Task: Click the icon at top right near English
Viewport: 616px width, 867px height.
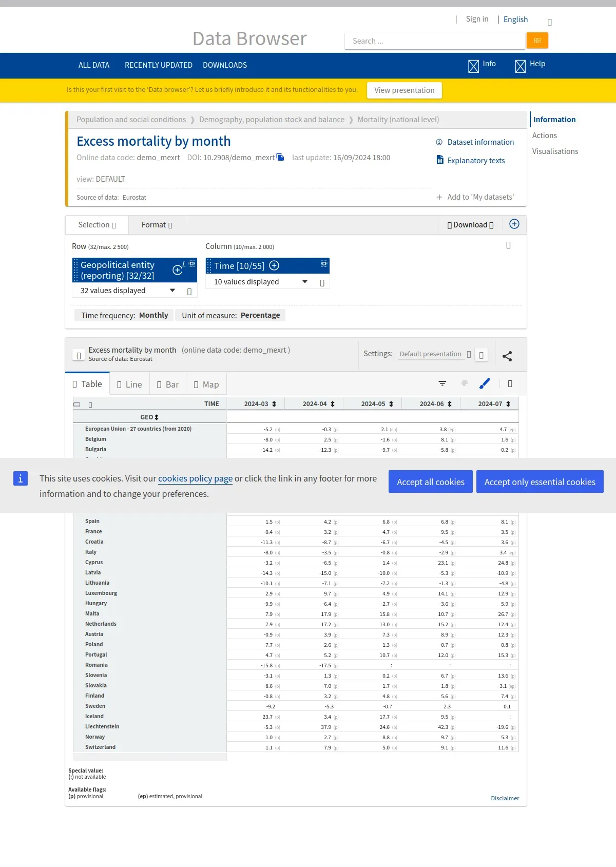Action: pos(550,22)
